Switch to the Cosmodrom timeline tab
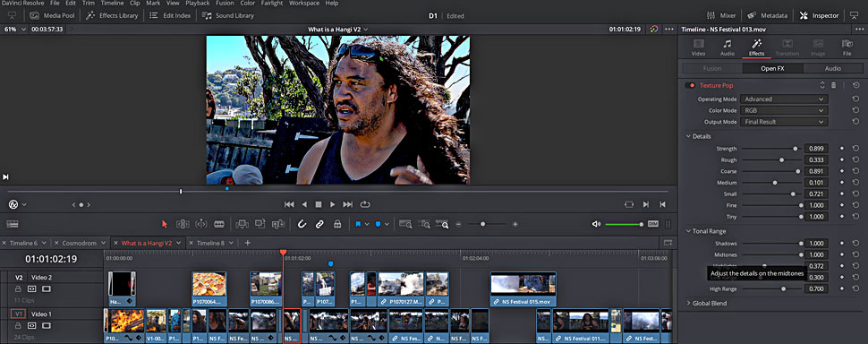 tap(79, 243)
